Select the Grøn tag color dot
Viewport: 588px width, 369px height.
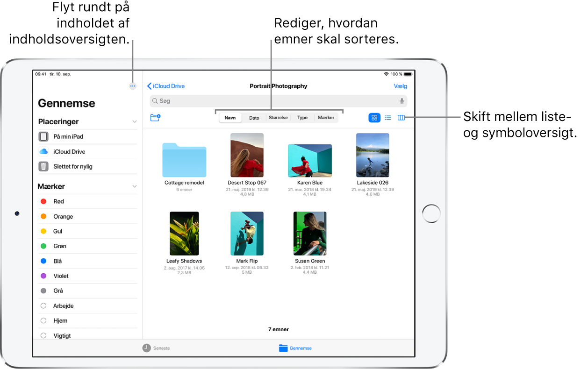[43, 246]
